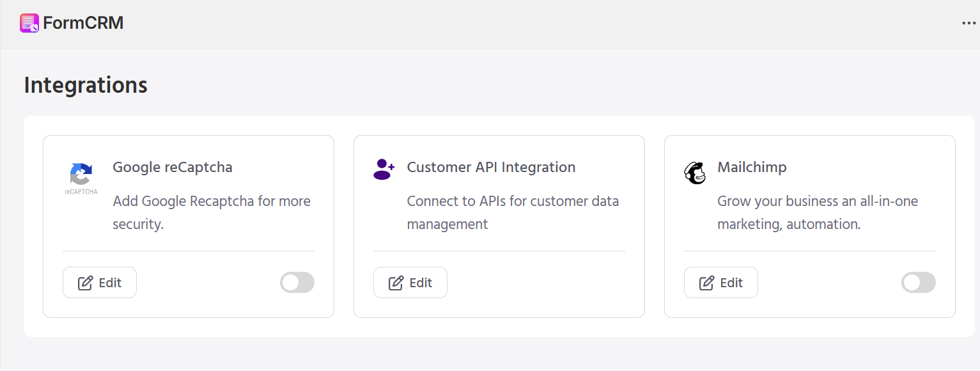Click the Google reCaptcha logo icon
980x371 pixels.
tap(81, 178)
